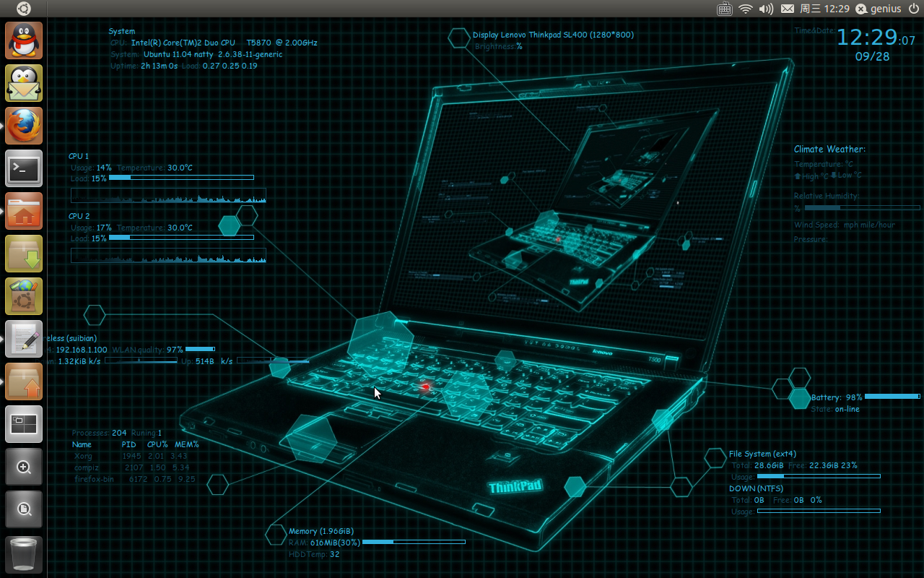The width and height of the screenshot is (924, 578).
Task: Open the power session menu
Action: pyautogui.click(x=913, y=9)
